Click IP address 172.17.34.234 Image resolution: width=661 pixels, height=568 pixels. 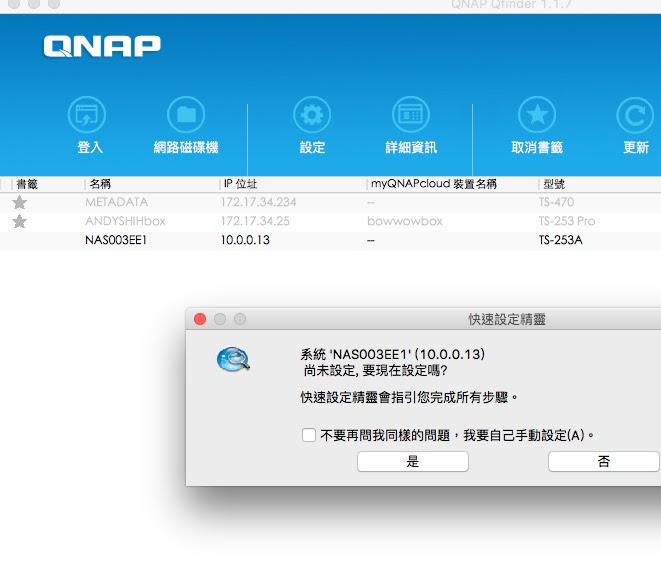click(x=258, y=202)
